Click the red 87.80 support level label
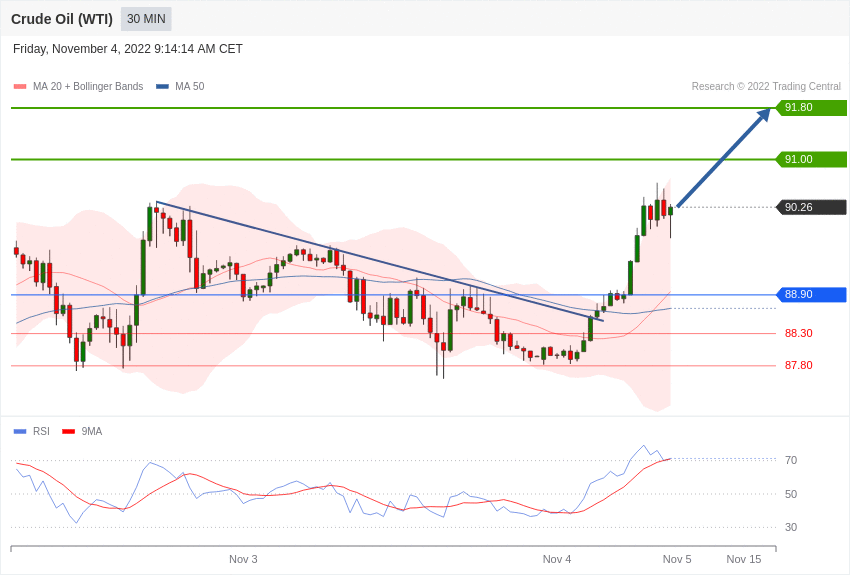The image size is (850, 576). point(799,365)
